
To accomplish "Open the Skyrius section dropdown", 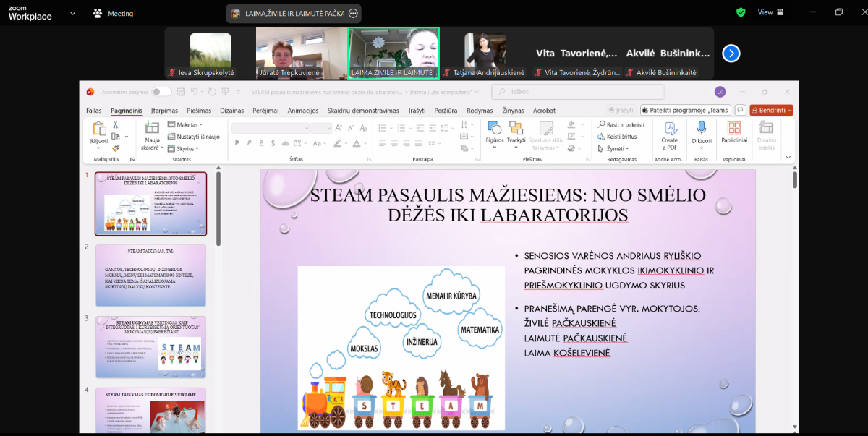I will pos(187,148).
